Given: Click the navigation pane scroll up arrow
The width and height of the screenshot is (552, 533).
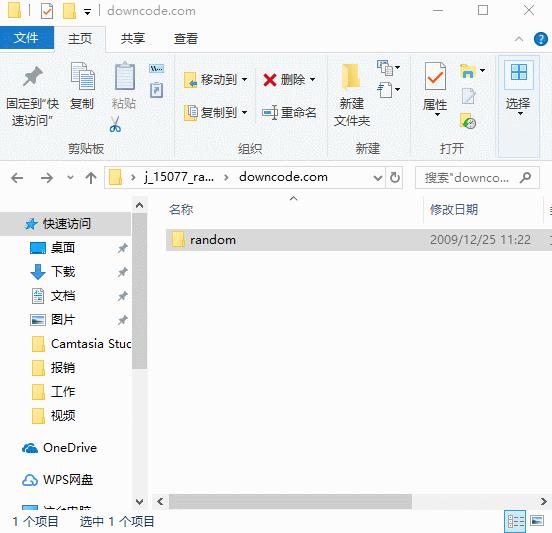Looking at the screenshot, I should pos(139,205).
